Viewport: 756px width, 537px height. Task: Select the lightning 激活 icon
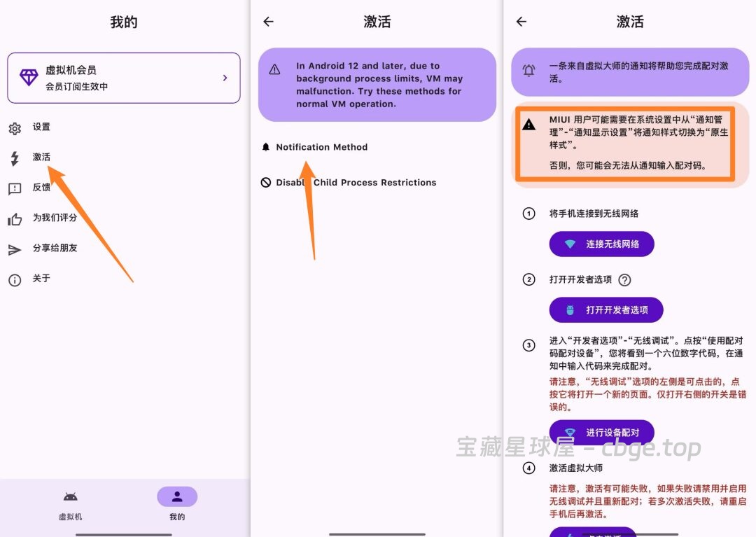tap(15, 157)
